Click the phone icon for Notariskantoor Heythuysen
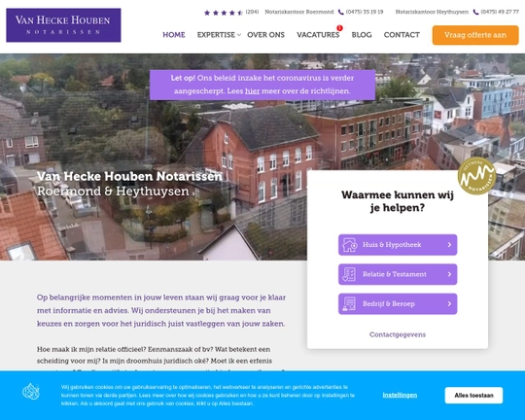Screen dimensions: 525x420 [475, 12]
